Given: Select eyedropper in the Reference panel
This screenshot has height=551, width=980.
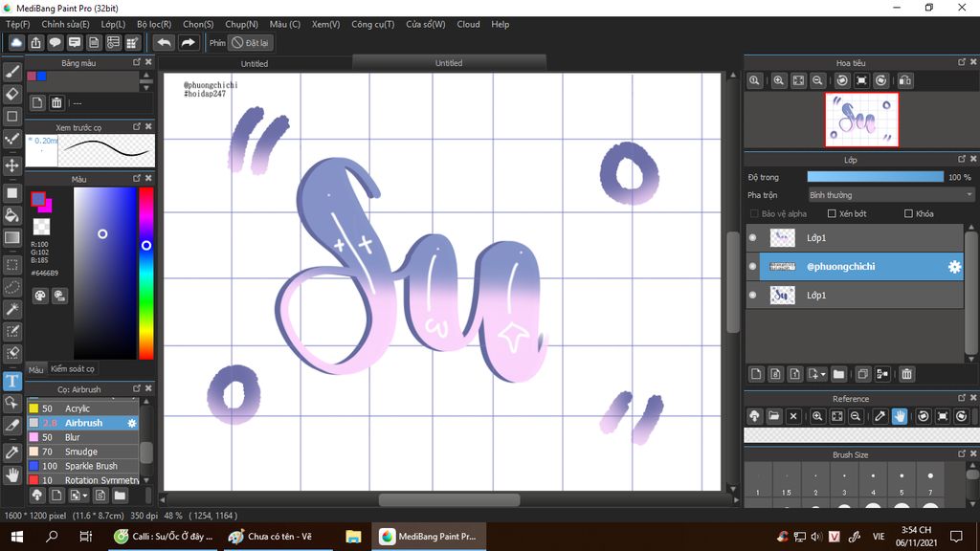Looking at the screenshot, I should 880,416.
